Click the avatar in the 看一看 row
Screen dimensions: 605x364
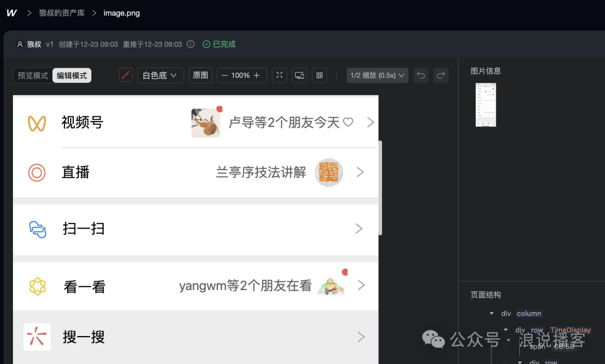pyautogui.click(x=331, y=287)
